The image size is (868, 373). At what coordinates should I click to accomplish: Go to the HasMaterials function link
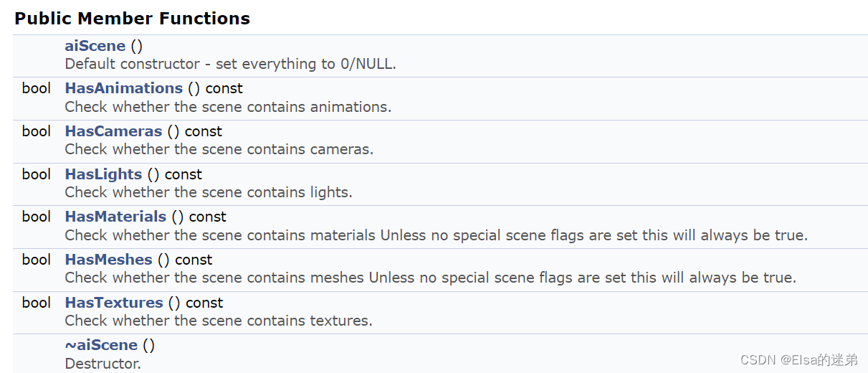(115, 217)
